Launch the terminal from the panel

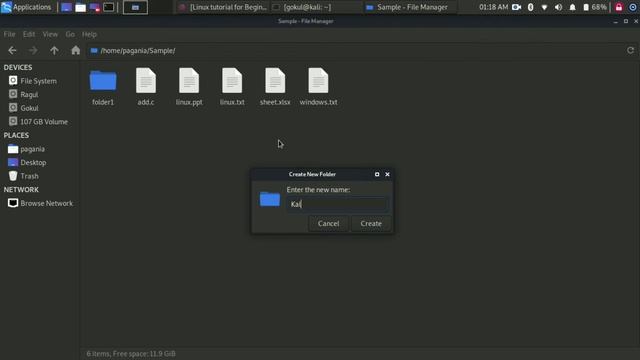point(109,7)
